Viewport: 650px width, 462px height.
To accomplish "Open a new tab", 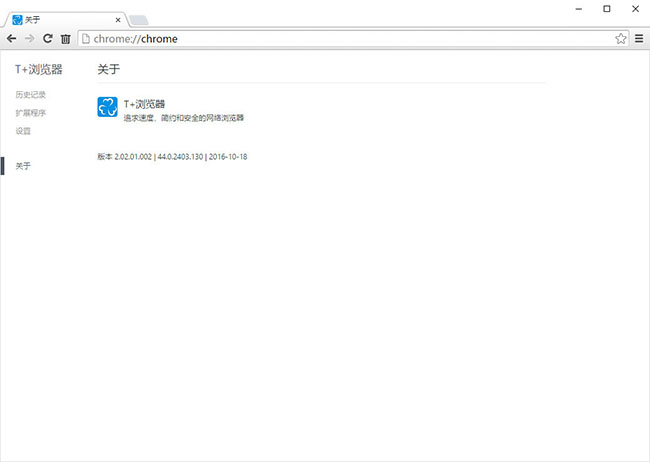I will pyautogui.click(x=138, y=20).
